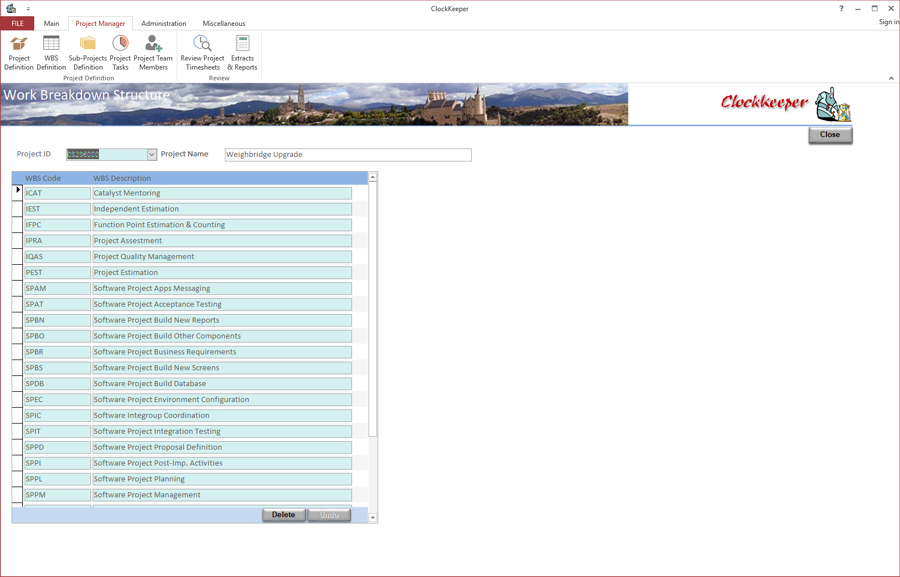Click Software Project Build New Reports

pos(222,320)
